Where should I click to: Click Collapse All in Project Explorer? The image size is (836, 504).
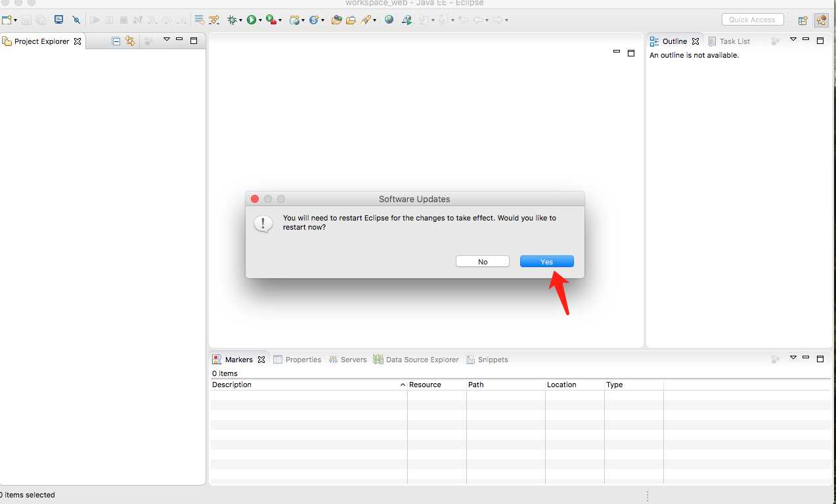tap(116, 41)
